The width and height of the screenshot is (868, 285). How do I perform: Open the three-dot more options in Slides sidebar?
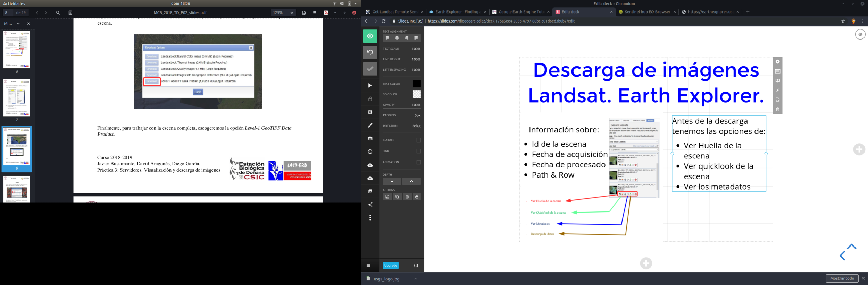click(x=370, y=218)
